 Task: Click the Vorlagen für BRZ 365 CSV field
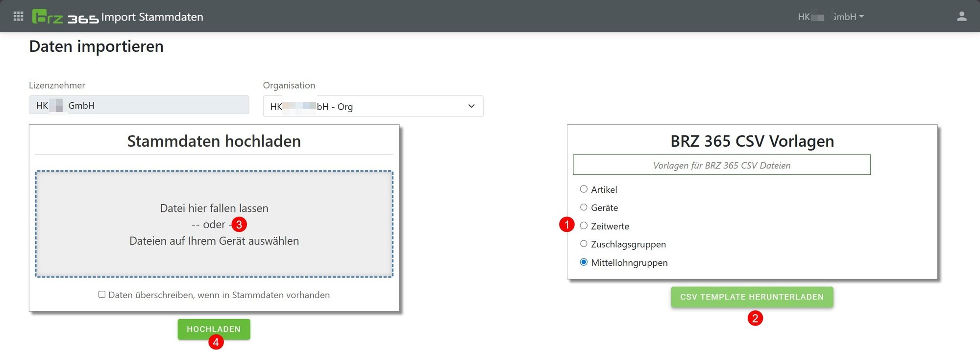(x=721, y=165)
